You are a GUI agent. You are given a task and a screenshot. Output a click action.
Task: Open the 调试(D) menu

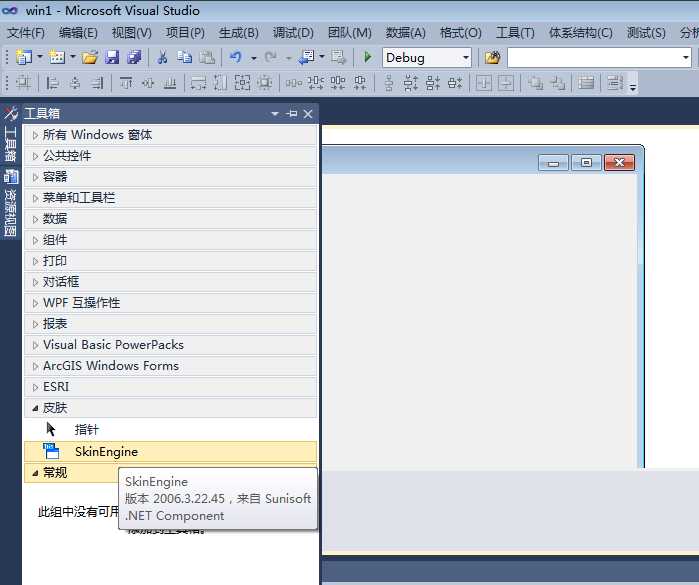[293, 33]
